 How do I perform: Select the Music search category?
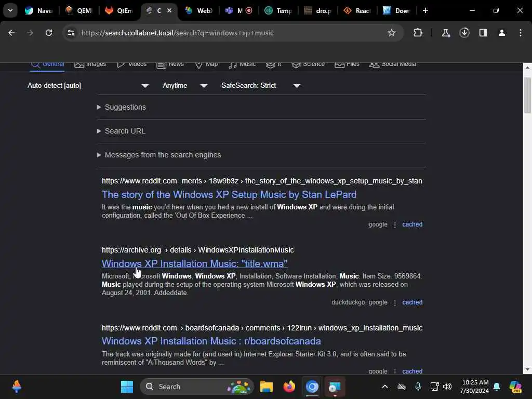tap(242, 64)
